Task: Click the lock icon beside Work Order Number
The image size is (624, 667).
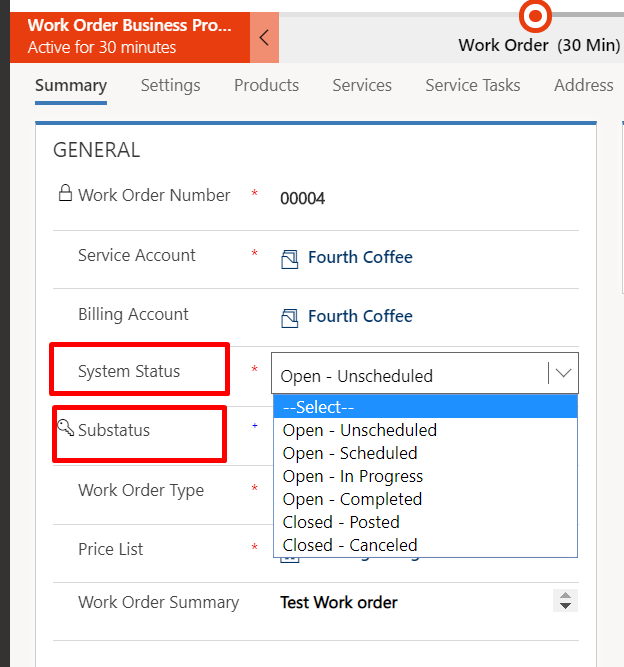Action: [65, 194]
